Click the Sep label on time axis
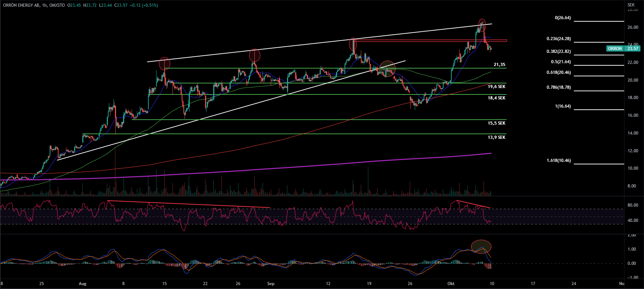 (271, 284)
